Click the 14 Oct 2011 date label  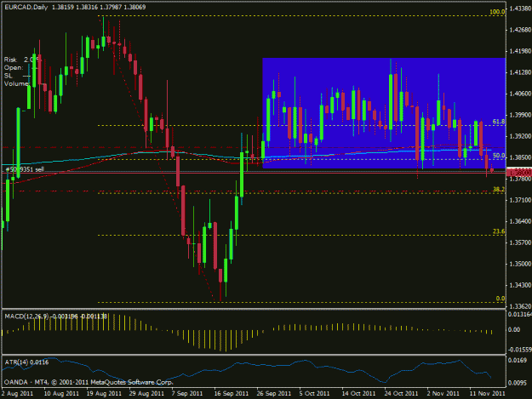coord(358,394)
